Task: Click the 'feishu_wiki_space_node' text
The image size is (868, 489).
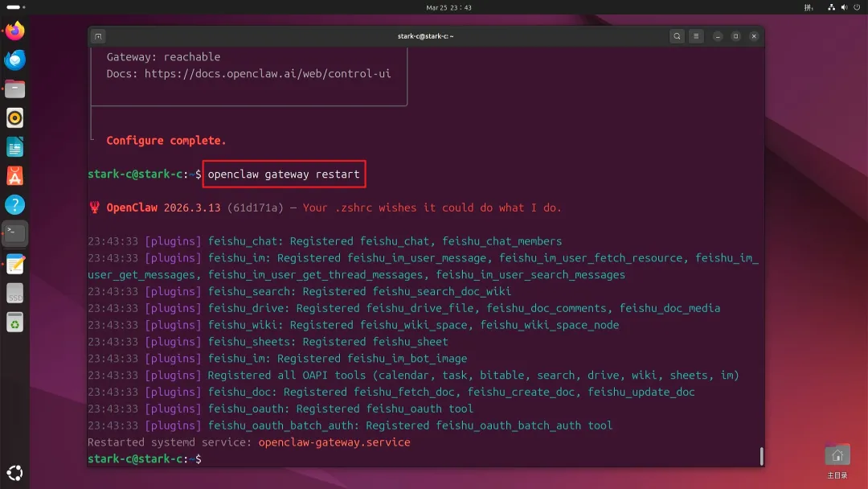Action: [x=550, y=325]
